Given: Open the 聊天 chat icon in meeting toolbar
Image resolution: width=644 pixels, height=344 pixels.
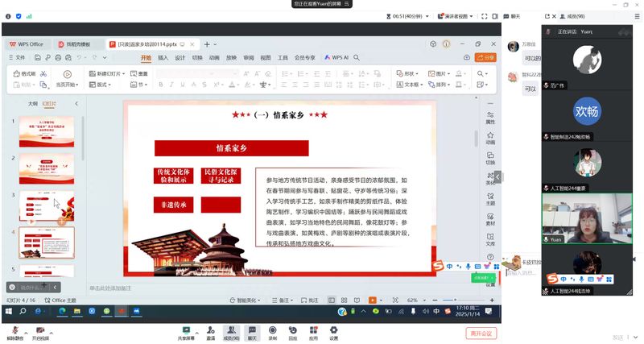Looking at the screenshot, I should (x=252, y=330).
